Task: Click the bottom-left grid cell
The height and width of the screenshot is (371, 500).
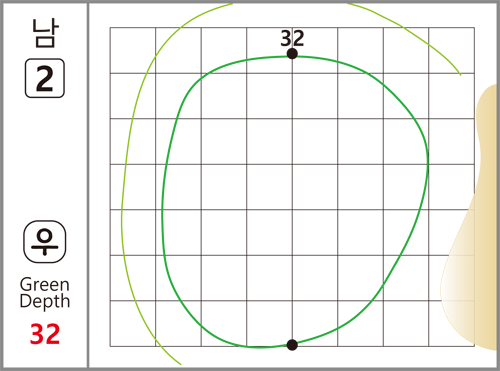Action: click(x=133, y=323)
